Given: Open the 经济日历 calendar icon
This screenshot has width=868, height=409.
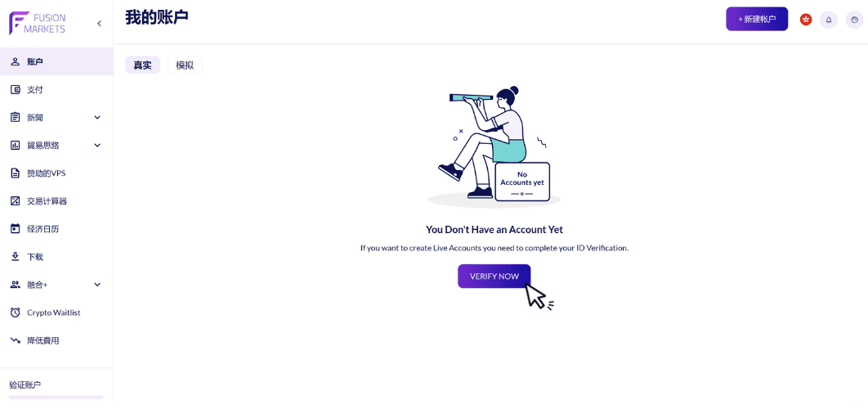Looking at the screenshot, I should (x=16, y=229).
